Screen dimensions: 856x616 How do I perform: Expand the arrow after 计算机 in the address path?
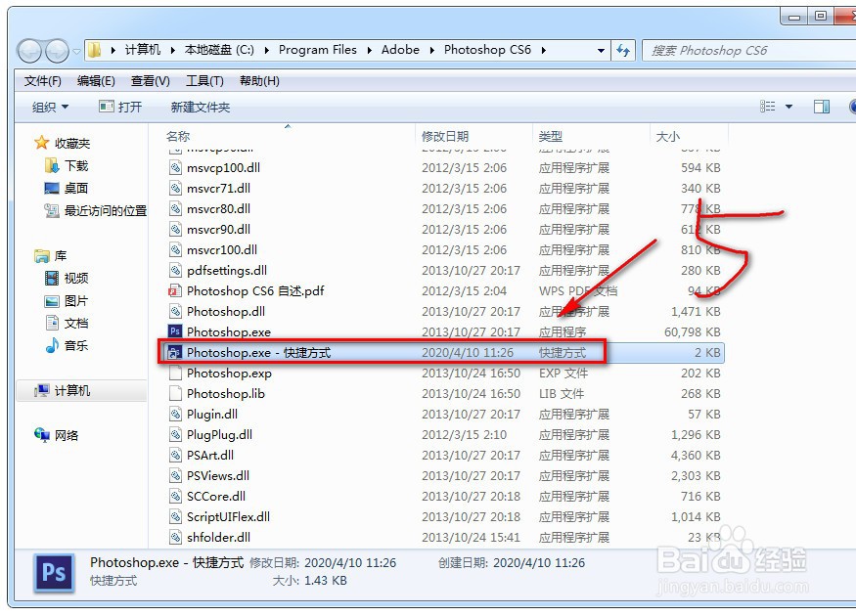[172, 50]
